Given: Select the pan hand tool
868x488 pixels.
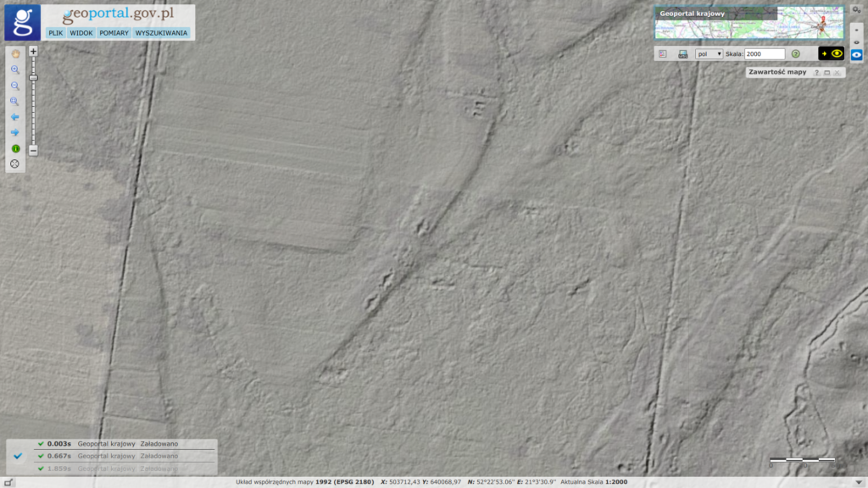Looking at the screenshot, I should coord(15,53).
